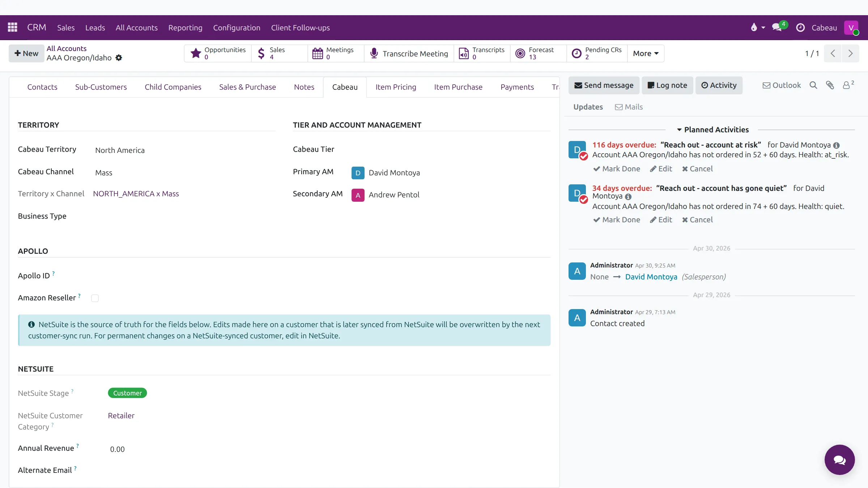Click the Log note button
The image size is (868, 488).
click(x=667, y=85)
